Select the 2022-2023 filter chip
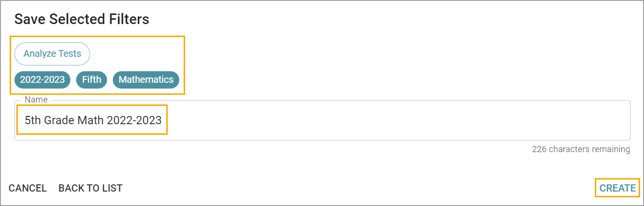 [42, 80]
